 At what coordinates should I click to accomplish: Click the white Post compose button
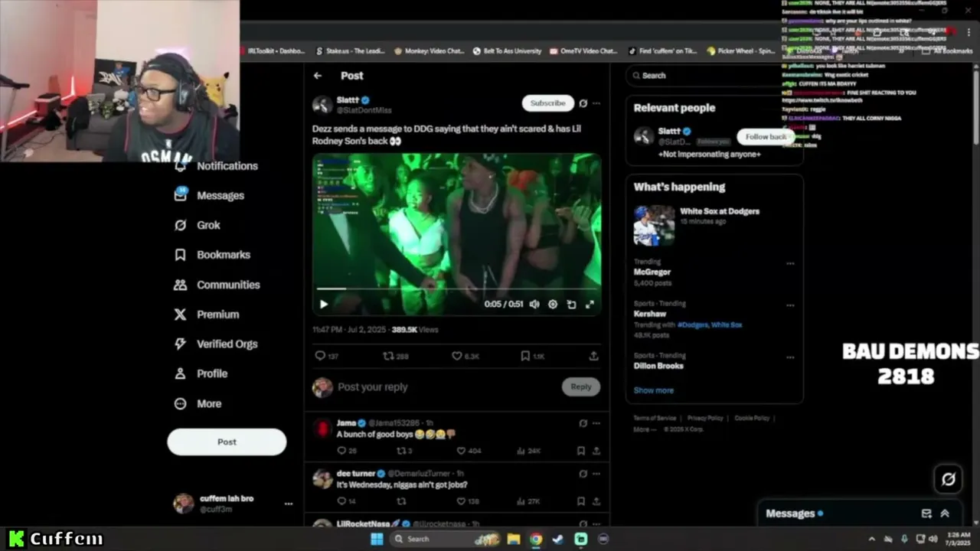(x=227, y=442)
